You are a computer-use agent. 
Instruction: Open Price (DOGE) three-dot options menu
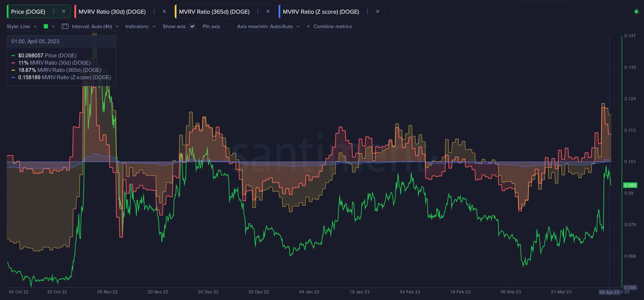point(54,12)
